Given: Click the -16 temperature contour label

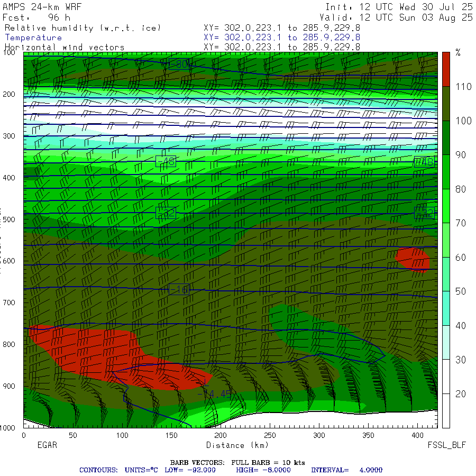Looking at the screenshot, I should [x=179, y=290].
